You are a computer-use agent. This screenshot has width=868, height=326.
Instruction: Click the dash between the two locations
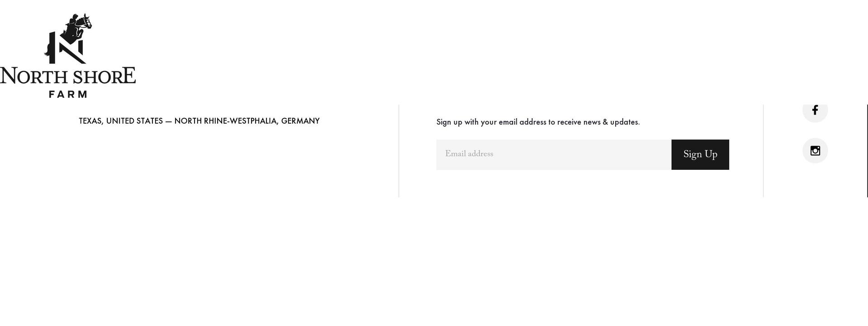169,121
